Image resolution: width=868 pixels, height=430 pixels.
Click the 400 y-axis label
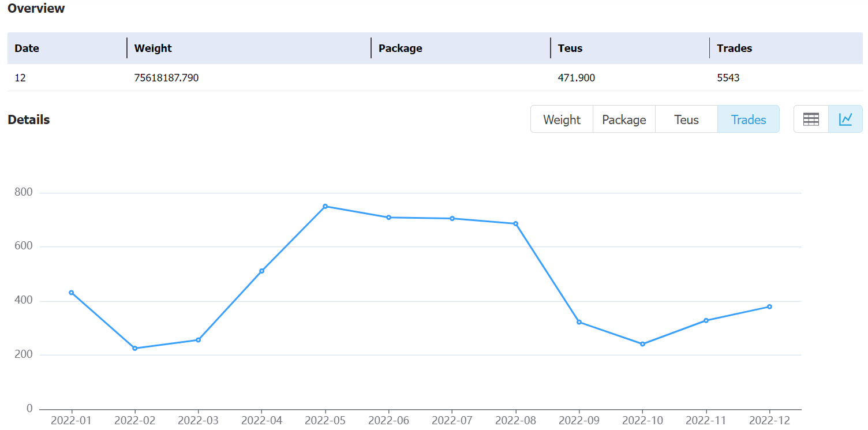24,301
